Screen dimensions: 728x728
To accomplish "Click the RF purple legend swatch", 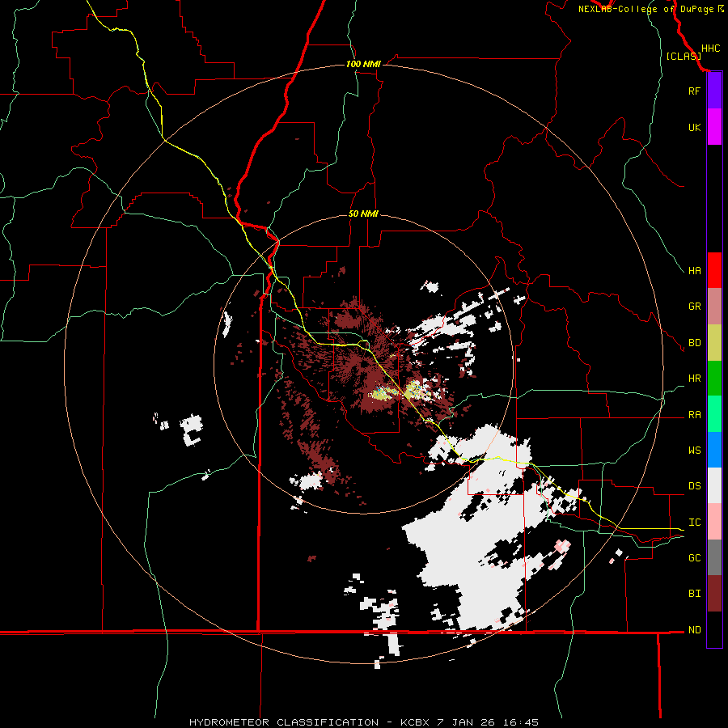I will click(714, 91).
